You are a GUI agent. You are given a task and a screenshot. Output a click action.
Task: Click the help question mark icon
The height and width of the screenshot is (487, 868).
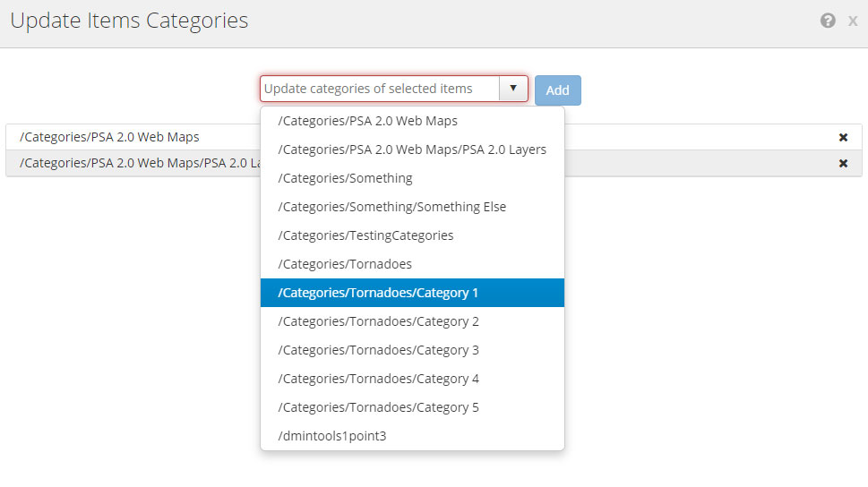coord(828,21)
